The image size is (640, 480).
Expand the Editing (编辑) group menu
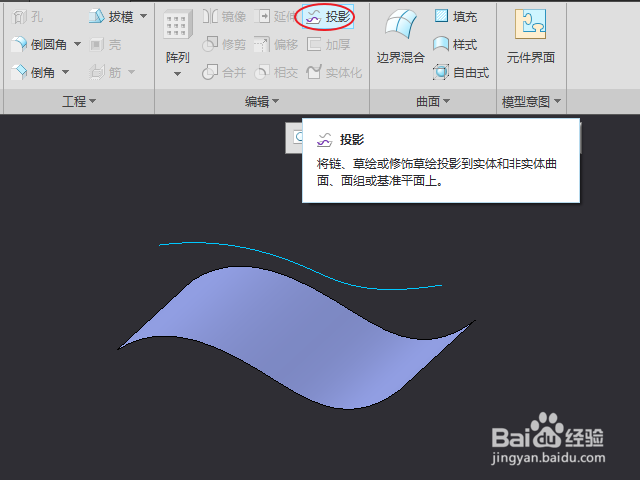[x=262, y=101]
